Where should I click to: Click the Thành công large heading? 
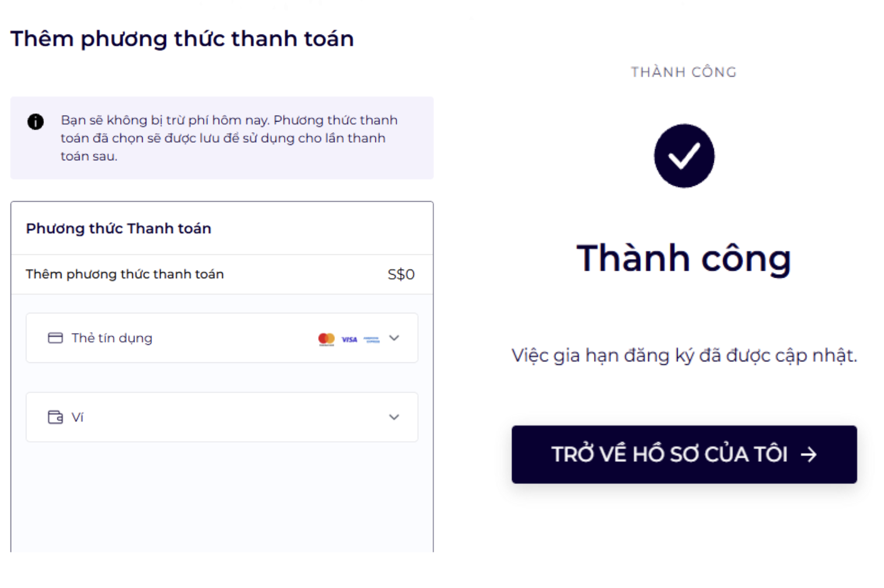(x=684, y=258)
